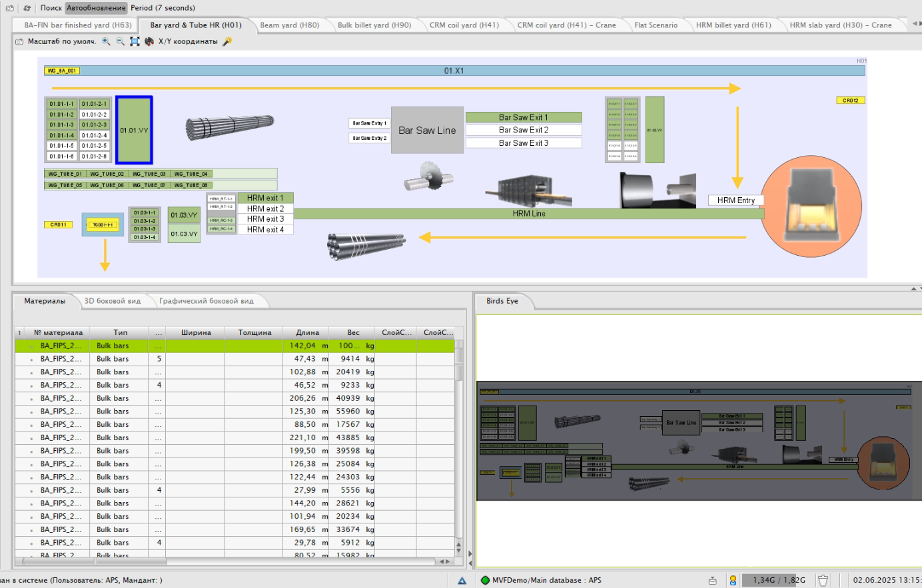This screenshot has height=588, width=922.
Task: Click the user avatar icon in the status bar
Action: coord(733,580)
